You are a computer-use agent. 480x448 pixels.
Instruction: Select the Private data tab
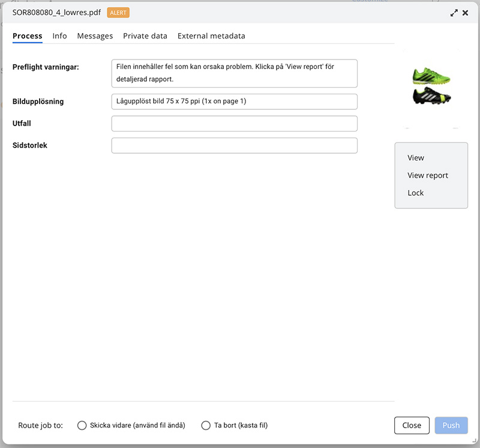point(145,36)
